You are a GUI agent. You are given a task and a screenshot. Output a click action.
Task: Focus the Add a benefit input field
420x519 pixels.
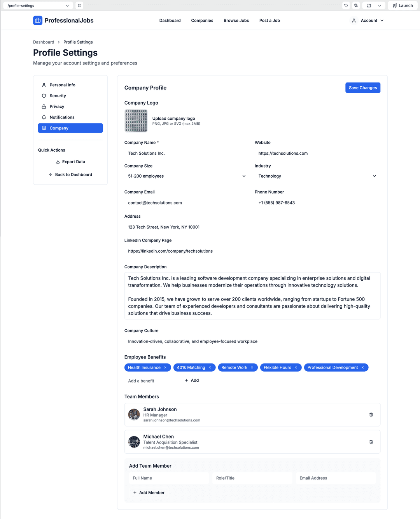[x=152, y=381]
